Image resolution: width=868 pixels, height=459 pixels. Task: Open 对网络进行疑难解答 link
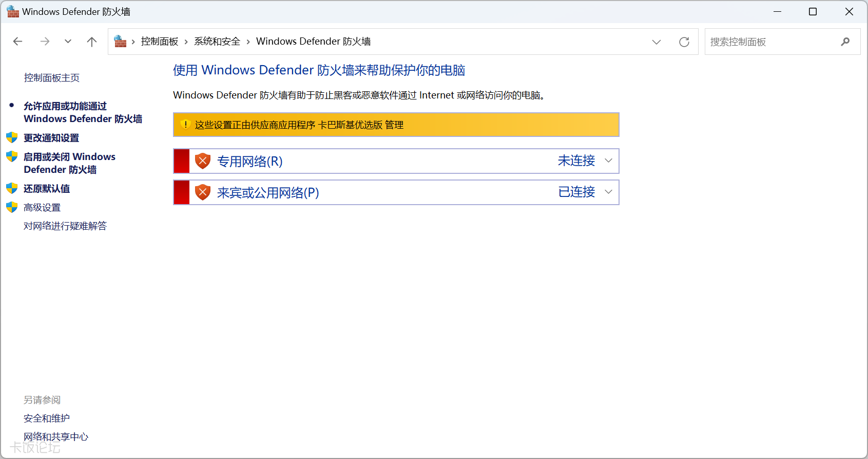(x=65, y=226)
